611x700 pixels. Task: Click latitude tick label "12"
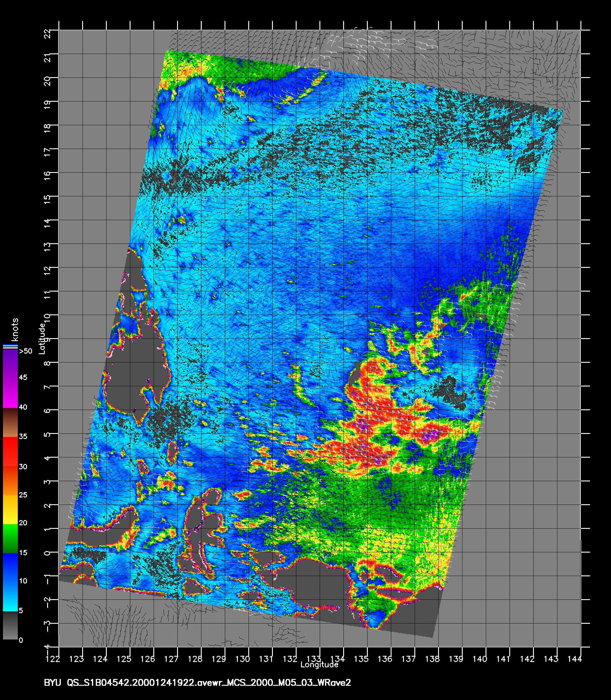47,271
